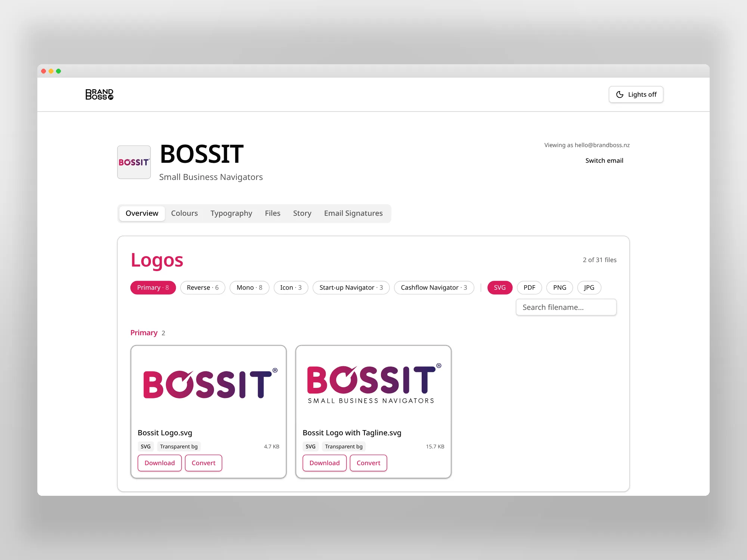747x560 pixels.
Task: Filter logos by Start-up Navigator
Action: click(351, 287)
